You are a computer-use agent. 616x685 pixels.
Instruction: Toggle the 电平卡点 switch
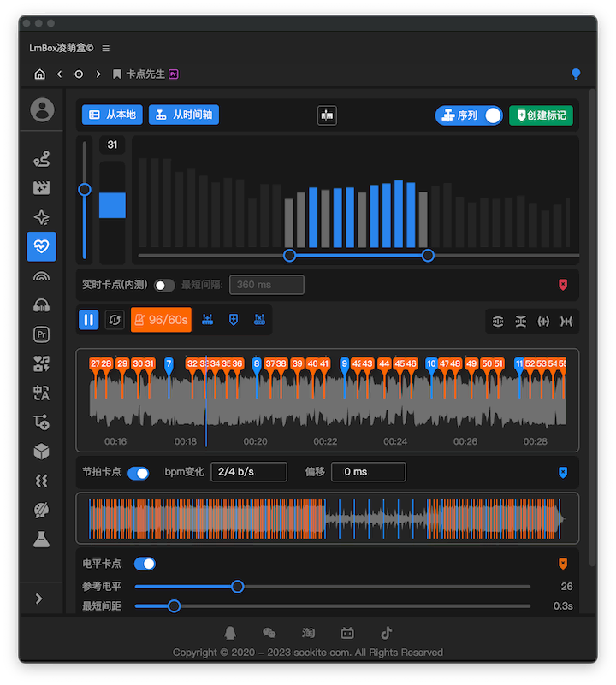[x=145, y=564]
